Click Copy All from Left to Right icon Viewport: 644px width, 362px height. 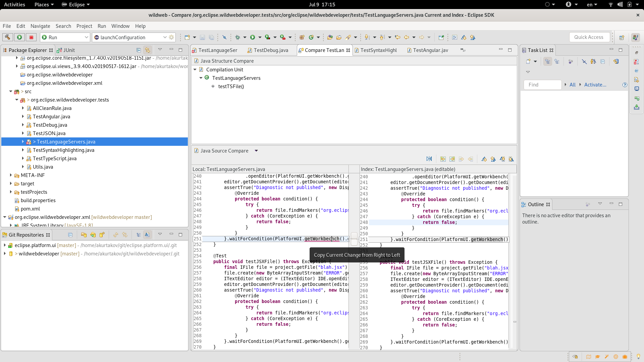point(443,159)
